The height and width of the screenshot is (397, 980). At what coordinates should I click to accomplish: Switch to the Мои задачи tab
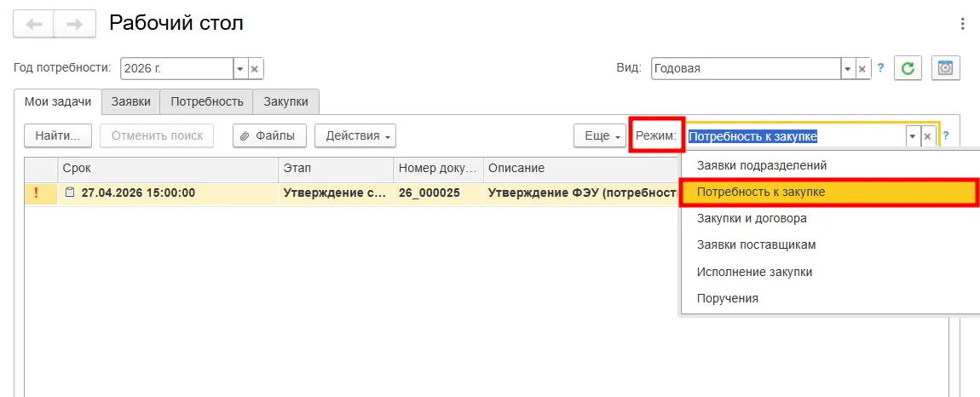tap(58, 102)
